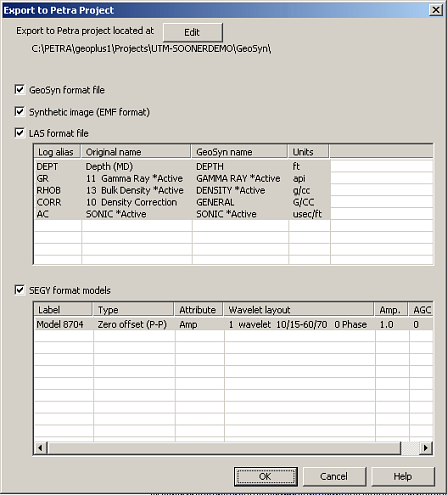
Task: Click the Wavelet layout column header
Action: pyautogui.click(x=299, y=310)
